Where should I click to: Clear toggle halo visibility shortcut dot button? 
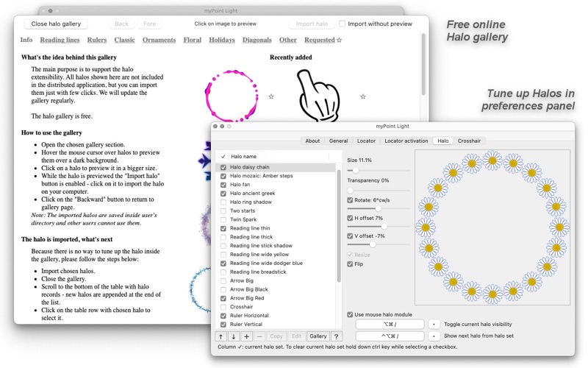coord(434,325)
